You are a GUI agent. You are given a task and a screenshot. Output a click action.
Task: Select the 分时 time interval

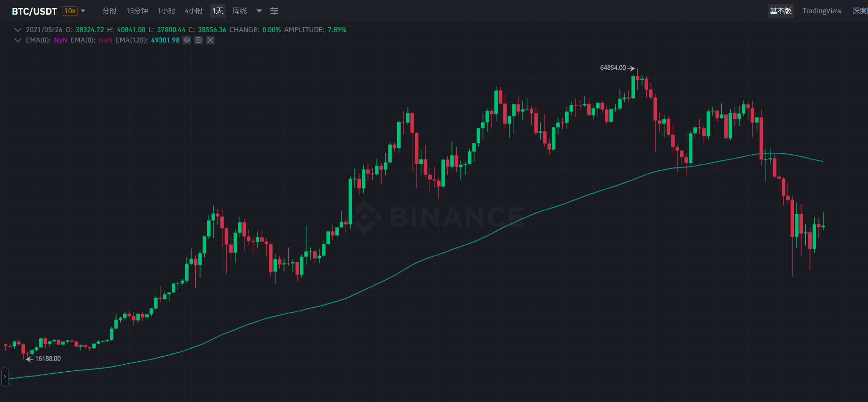[109, 11]
